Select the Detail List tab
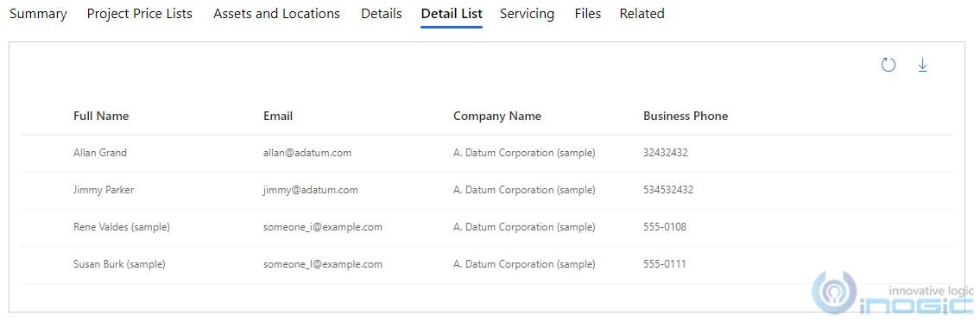980x322 pixels. pos(452,14)
